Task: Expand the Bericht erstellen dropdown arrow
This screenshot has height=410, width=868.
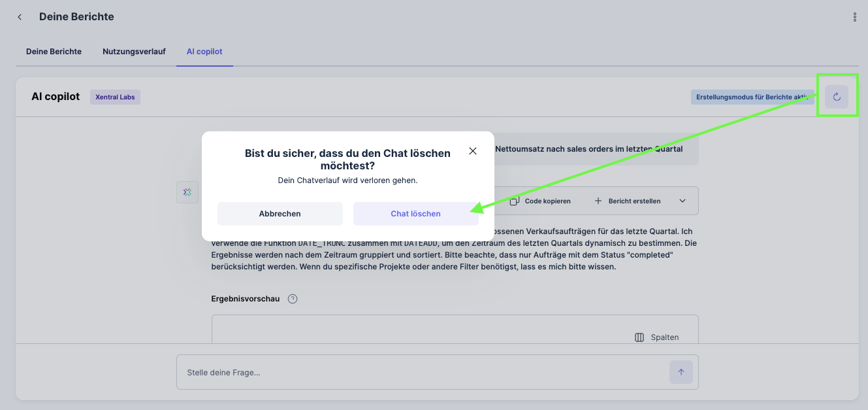Action: pyautogui.click(x=683, y=201)
